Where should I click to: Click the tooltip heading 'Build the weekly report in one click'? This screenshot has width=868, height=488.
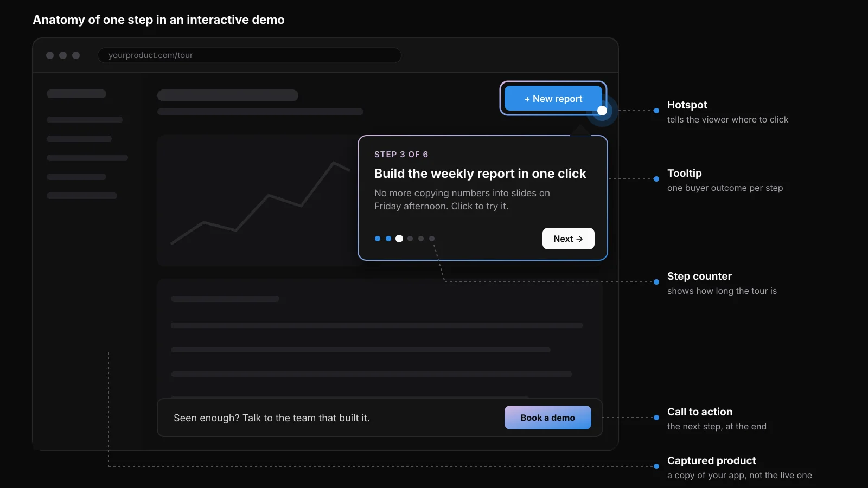point(480,174)
